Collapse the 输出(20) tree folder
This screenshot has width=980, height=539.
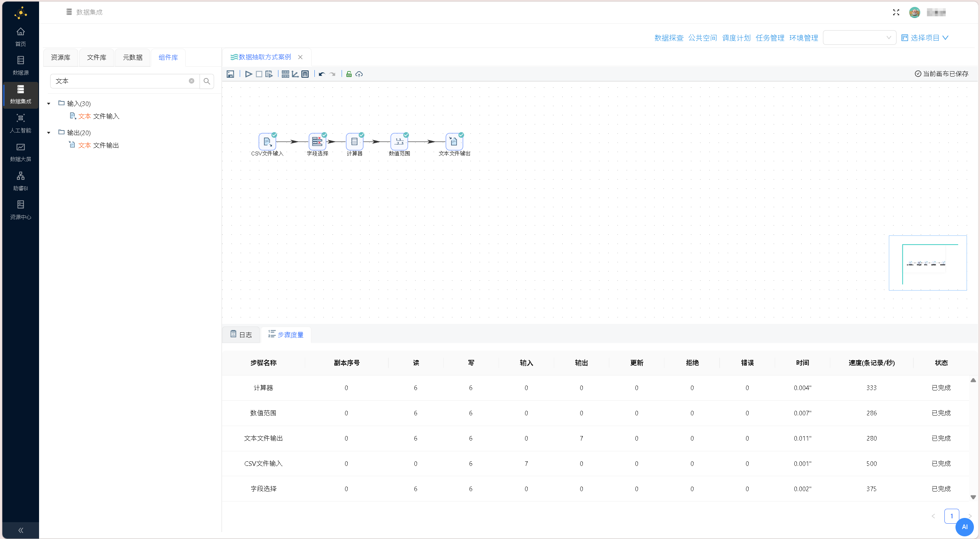pos(49,133)
